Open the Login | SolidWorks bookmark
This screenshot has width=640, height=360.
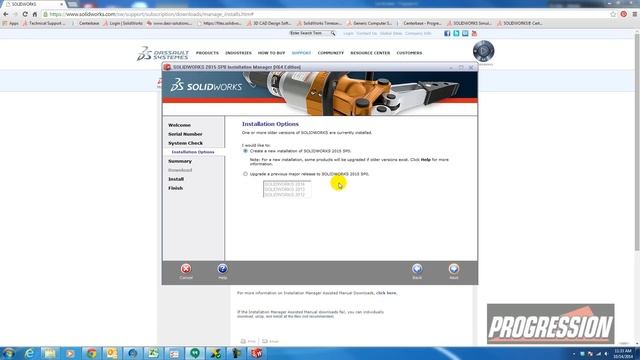[123, 23]
